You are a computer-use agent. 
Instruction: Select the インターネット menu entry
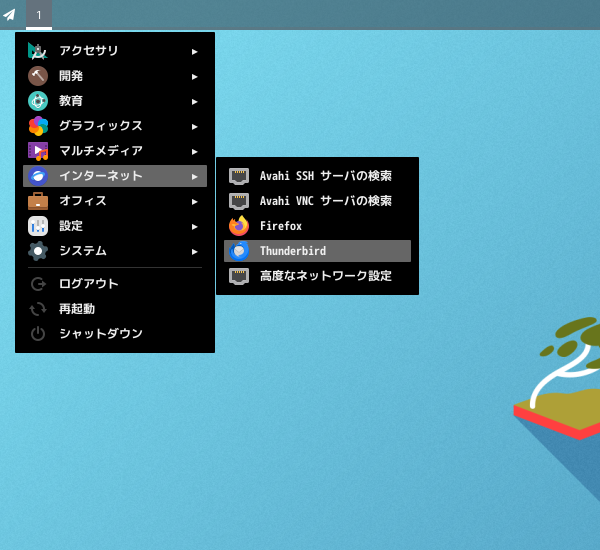[x=115, y=176]
